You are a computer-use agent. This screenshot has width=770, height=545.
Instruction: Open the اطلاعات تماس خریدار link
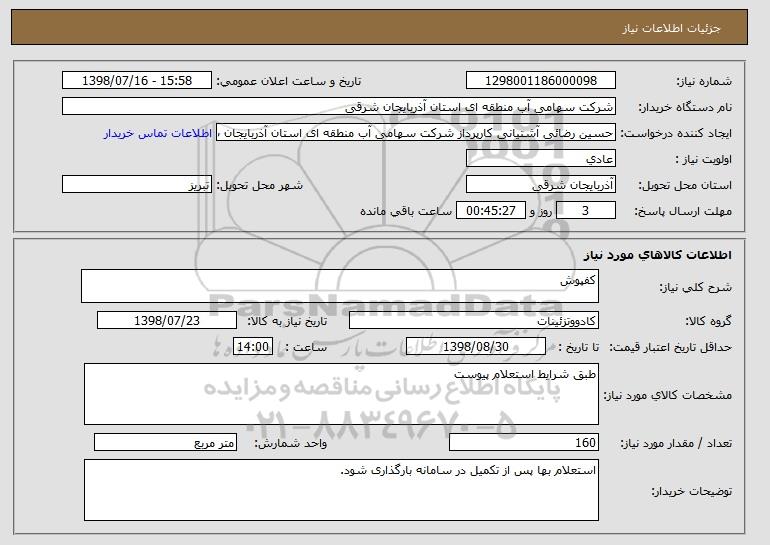(x=158, y=133)
